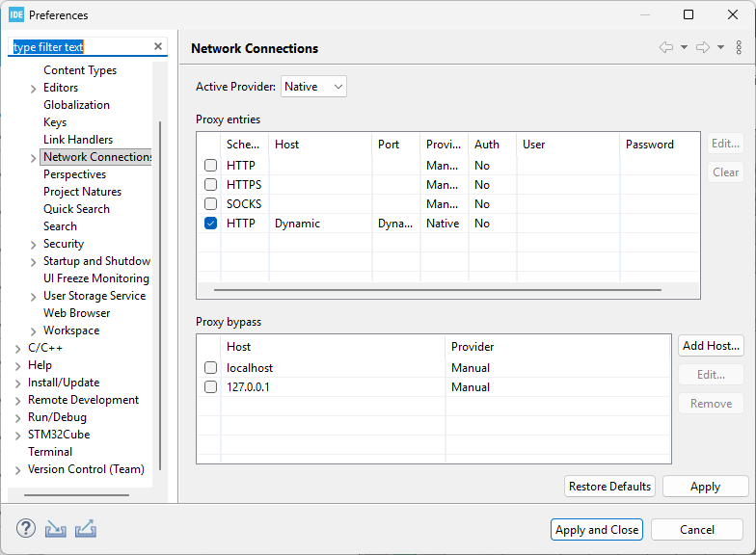Uncheck the HTTP Dynamic Native proxy checkbox
The width and height of the screenshot is (756, 555).
(210, 224)
